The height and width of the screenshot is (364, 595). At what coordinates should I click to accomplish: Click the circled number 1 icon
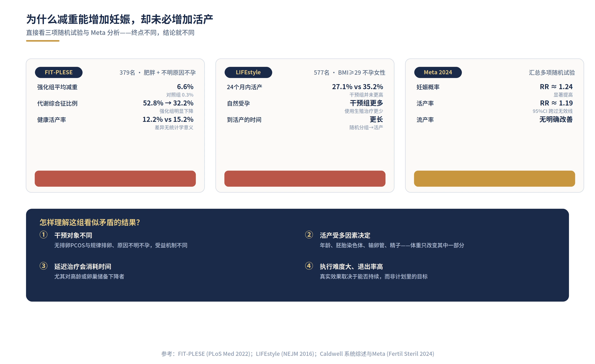tap(44, 235)
